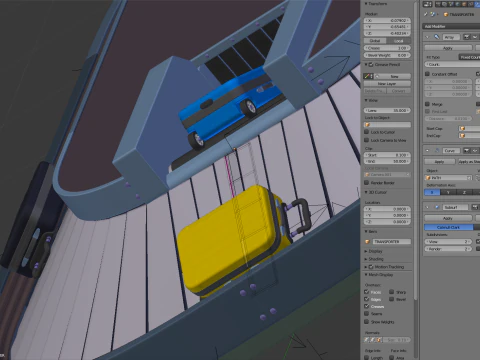
Task: Click the Grease Pencil panel header icon
Action: pyautogui.click(x=371, y=65)
